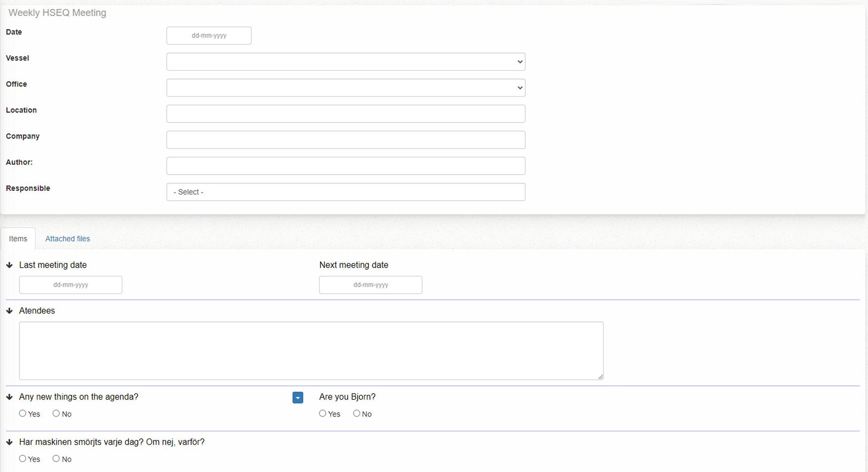Select Yes for new agenda things

23,414
